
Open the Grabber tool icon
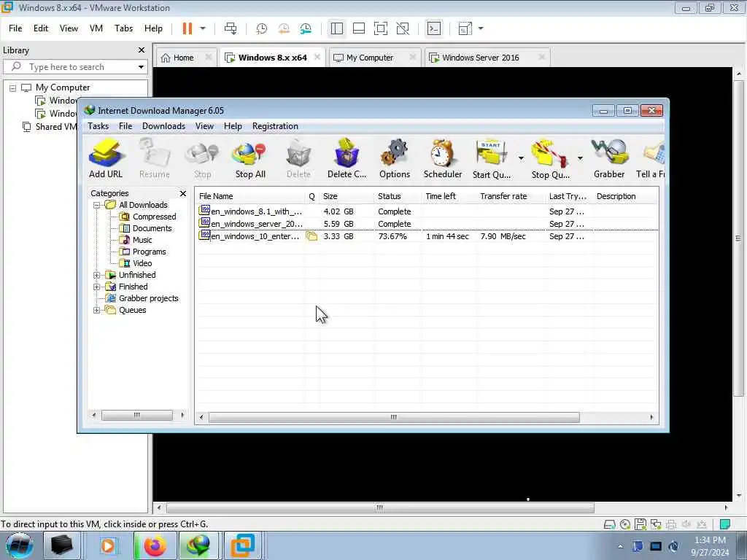coord(609,158)
